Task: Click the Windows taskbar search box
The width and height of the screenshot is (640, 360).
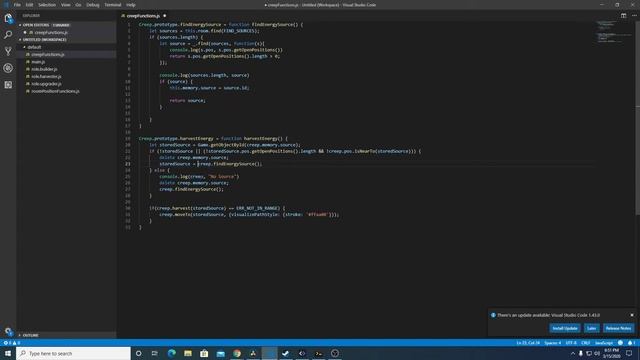Action: tap(73, 353)
